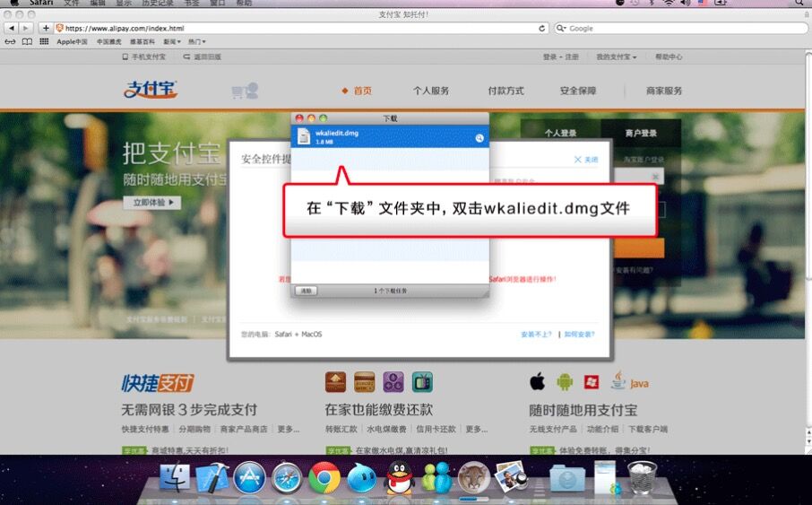Focus the Google search field

[680, 29]
